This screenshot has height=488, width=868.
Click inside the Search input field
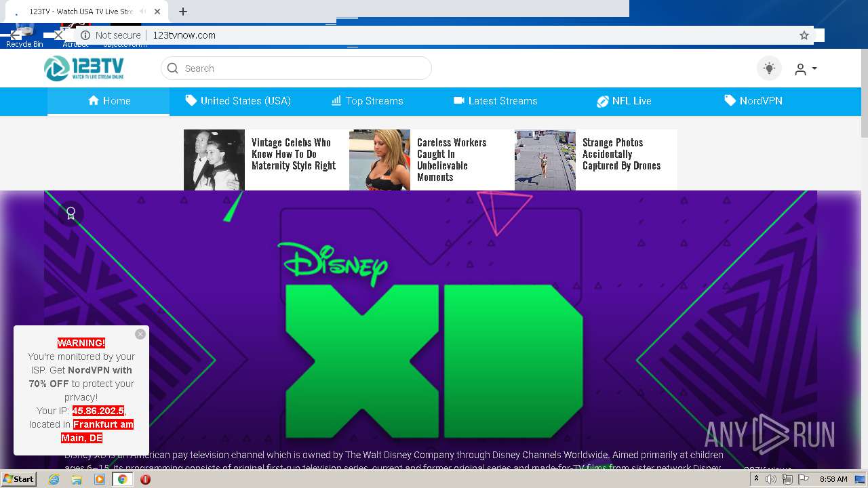pyautogui.click(x=296, y=68)
